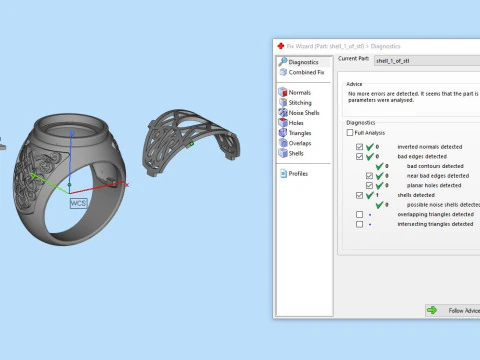480x360 pixels.
Task: Click the 'possible noise shells detected' text
Action: (x=443, y=205)
